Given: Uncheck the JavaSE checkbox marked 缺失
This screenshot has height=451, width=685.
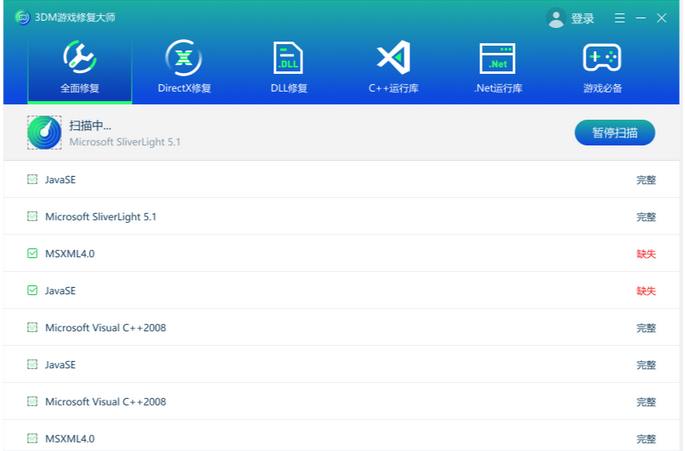Looking at the screenshot, I should coord(32,291).
